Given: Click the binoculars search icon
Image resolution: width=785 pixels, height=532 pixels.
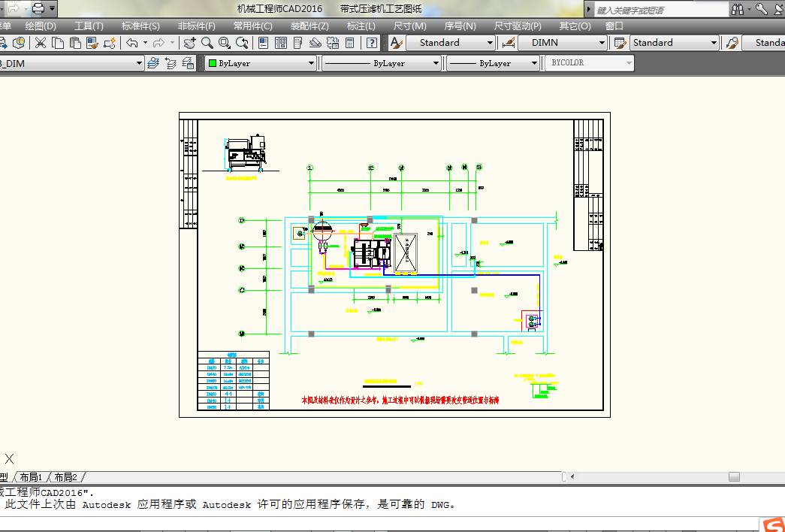Looking at the screenshot, I should pos(738,8).
